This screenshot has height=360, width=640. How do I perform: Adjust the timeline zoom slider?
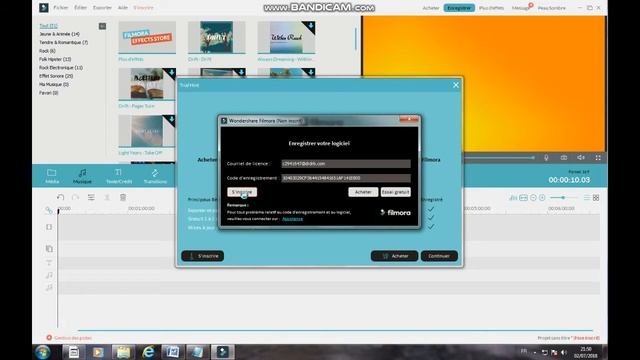coord(563,198)
